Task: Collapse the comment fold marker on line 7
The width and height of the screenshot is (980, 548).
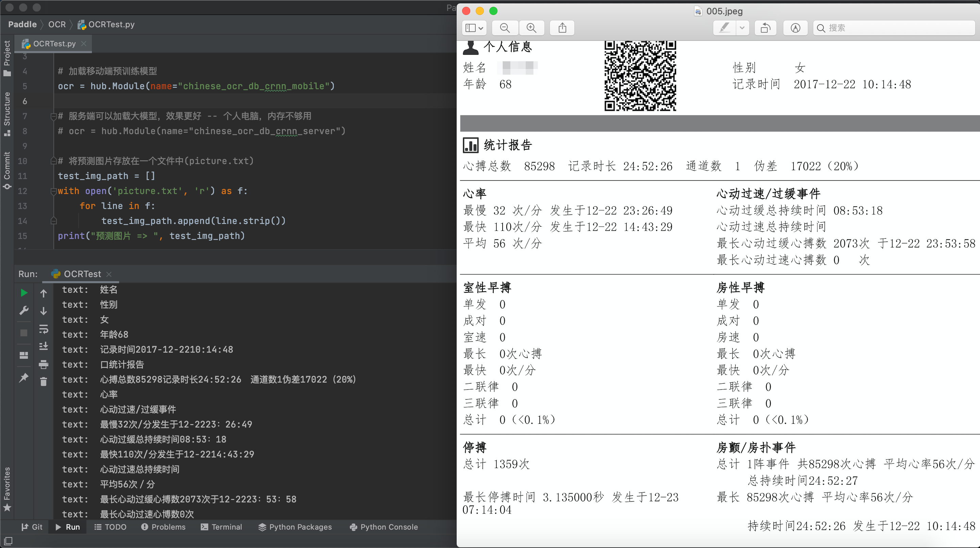Action: pyautogui.click(x=54, y=116)
